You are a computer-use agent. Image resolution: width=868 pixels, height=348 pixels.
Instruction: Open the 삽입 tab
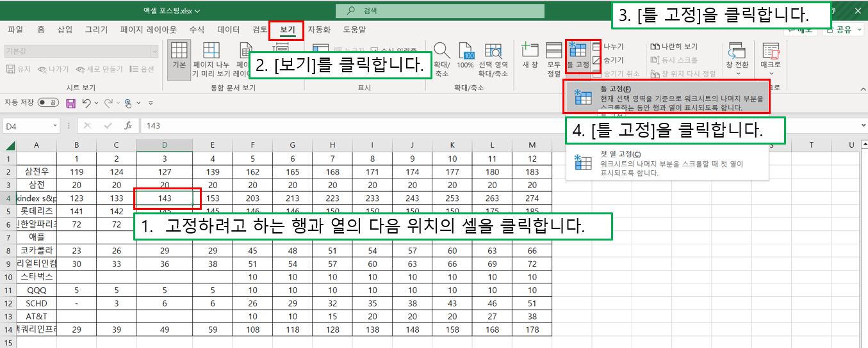coord(65,29)
